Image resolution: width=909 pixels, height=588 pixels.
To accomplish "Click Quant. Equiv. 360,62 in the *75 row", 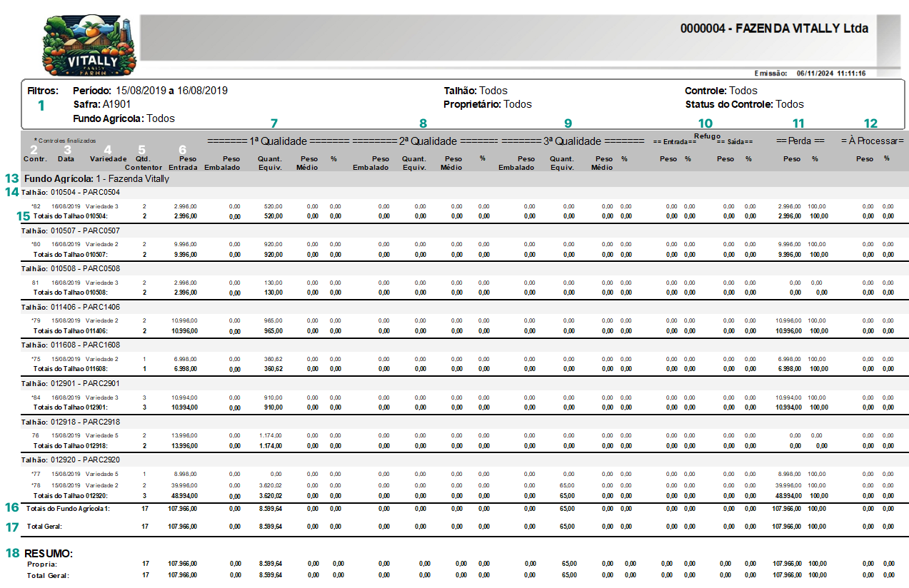I will pyautogui.click(x=273, y=359).
